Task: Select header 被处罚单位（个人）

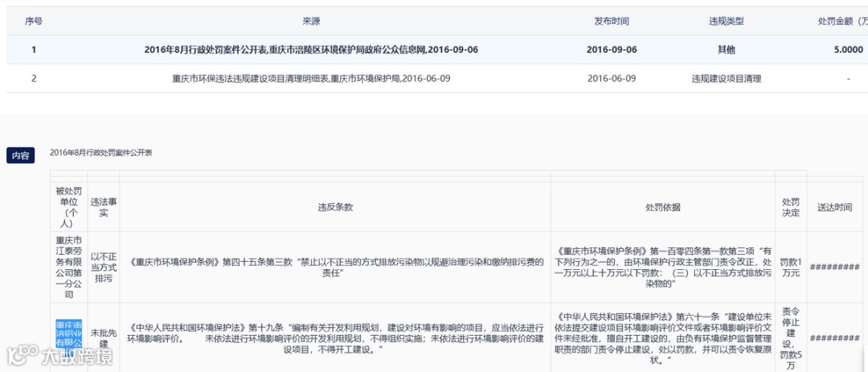Action: click(x=68, y=207)
